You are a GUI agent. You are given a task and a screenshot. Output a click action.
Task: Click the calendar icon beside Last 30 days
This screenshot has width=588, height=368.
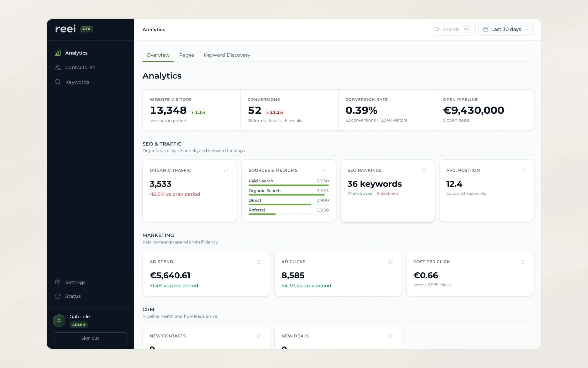click(x=485, y=29)
